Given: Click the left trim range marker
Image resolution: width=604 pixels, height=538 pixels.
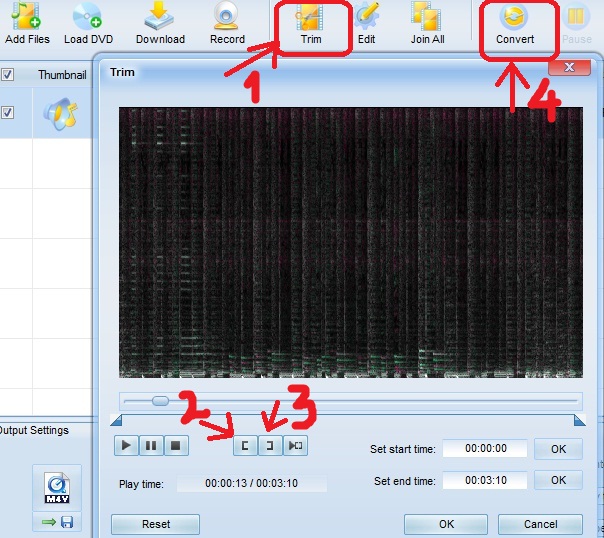Looking at the screenshot, I should pyautogui.click(x=116, y=420).
